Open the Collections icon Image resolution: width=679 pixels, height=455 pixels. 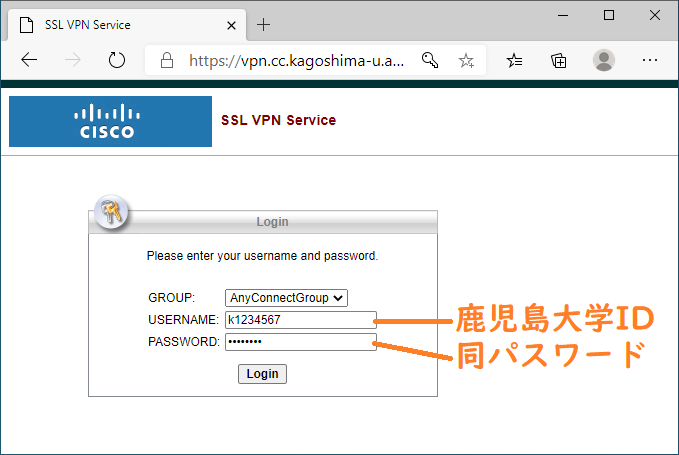pyautogui.click(x=559, y=61)
